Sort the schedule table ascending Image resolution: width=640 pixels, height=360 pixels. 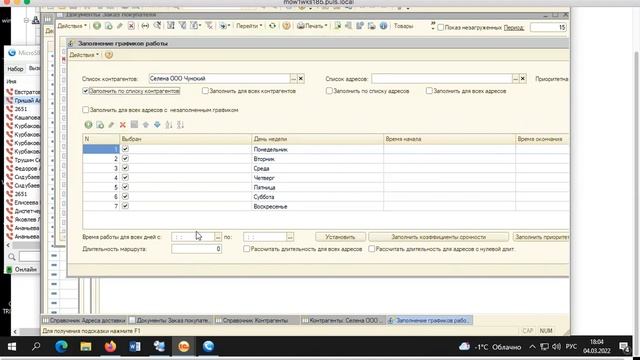169,125
